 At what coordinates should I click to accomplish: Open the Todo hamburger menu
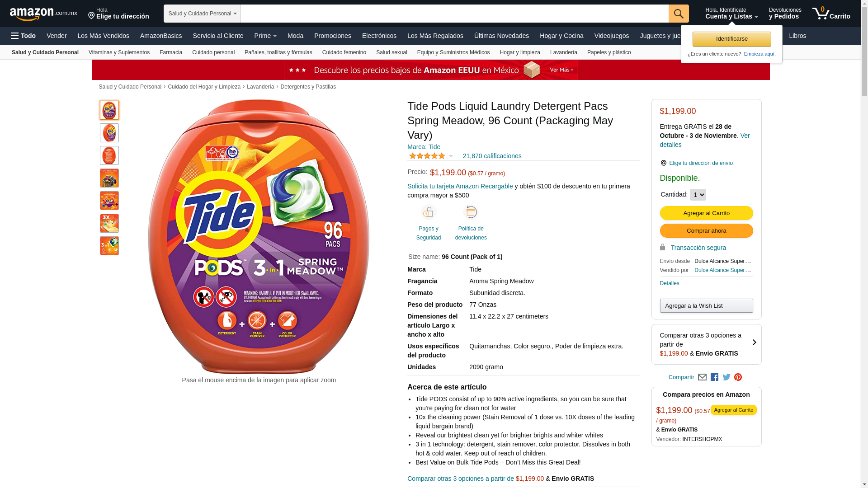point(24,36)
